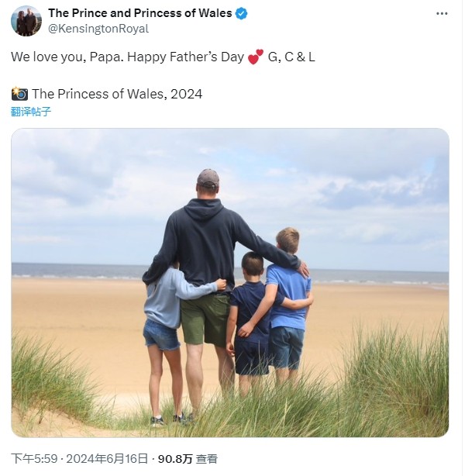Click the blue verified badge
Image resolution: width=465 pixels, height=476 pixels.
(242, 14)
